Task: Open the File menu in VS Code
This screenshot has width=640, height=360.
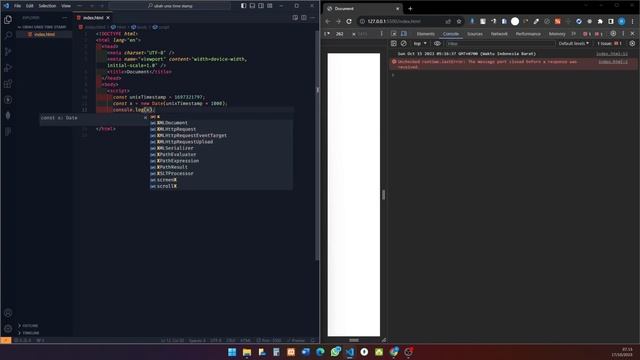Action: point(18,6)
